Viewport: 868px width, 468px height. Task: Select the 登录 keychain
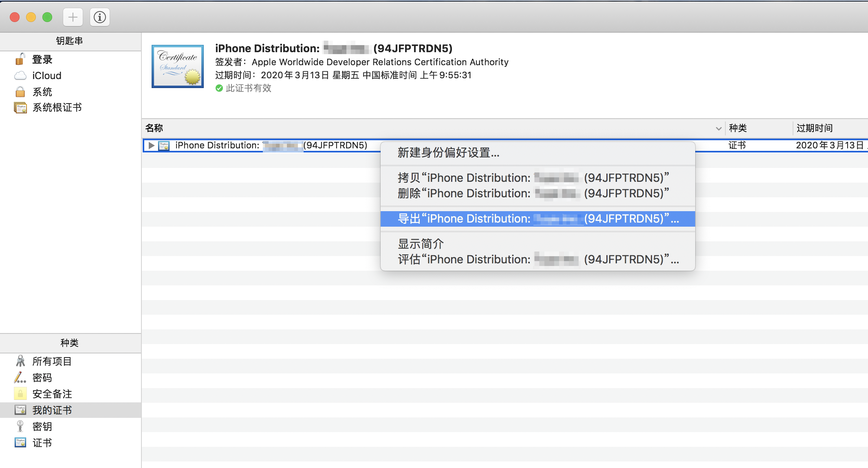42,60
